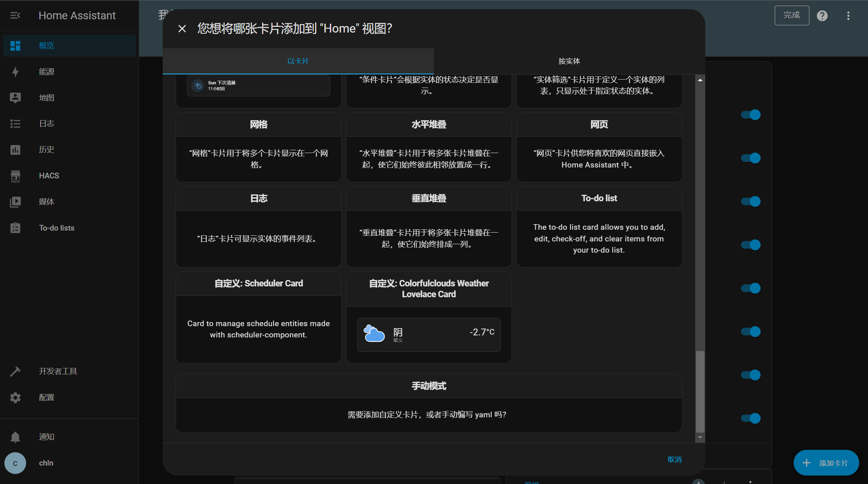Close the add card dialog
This screenshot has height=484, width=868.
tap(182, 29)
